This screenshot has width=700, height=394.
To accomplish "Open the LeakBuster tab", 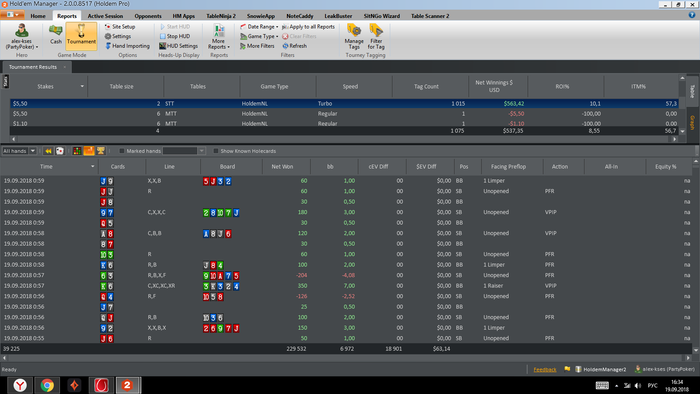I will coord(338,16).
